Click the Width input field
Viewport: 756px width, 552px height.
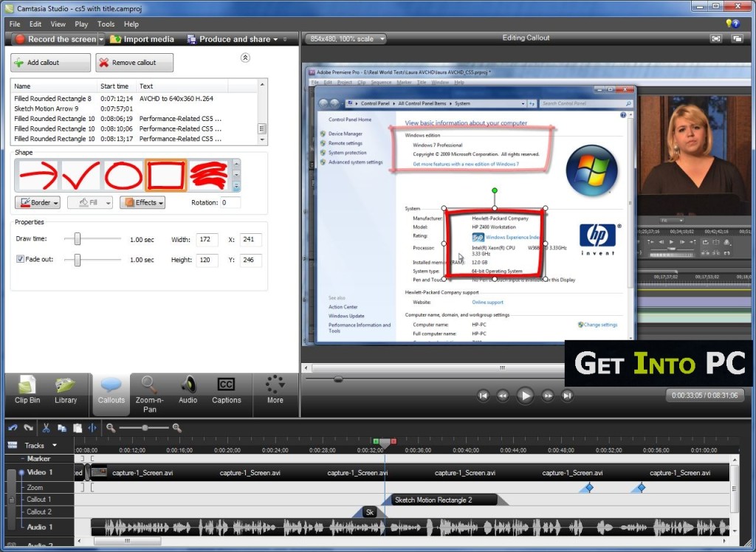coord(207,240)
